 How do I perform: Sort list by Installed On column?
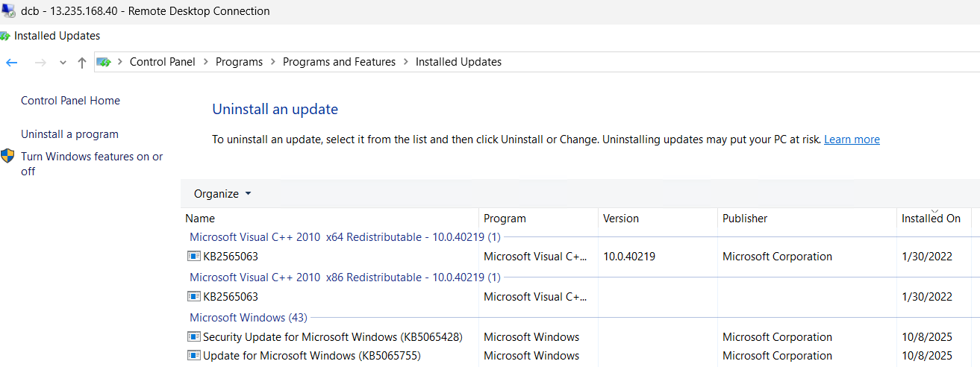(931, 219)
